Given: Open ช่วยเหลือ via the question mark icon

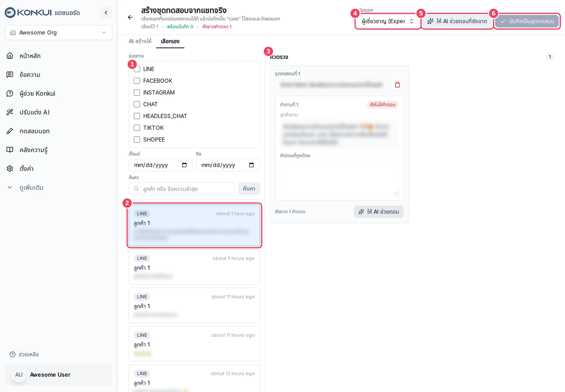Looking at the screenshot, I should (12, 354).
